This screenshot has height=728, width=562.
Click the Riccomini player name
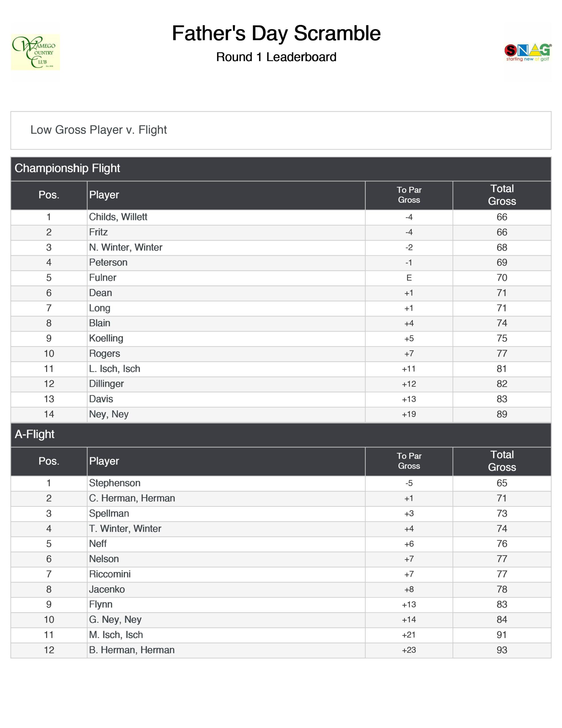tap(110, 574)
